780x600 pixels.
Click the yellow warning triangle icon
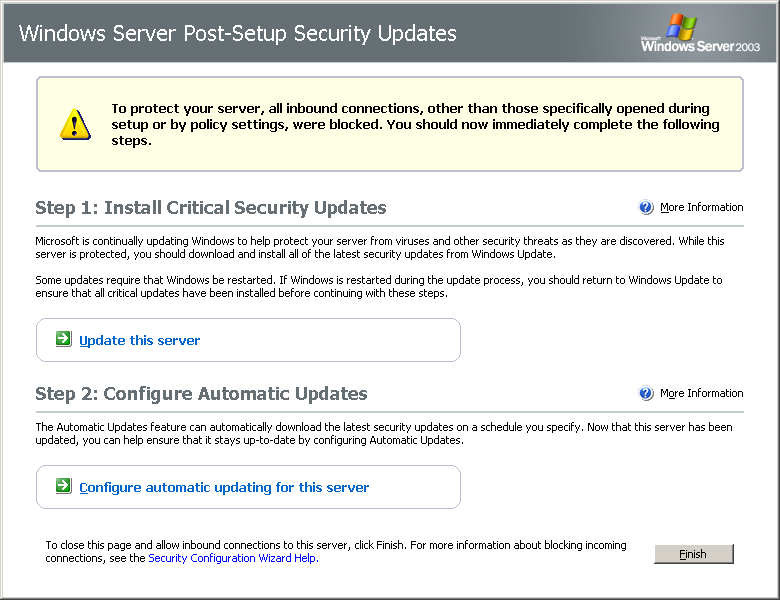[x=75, y=124]
